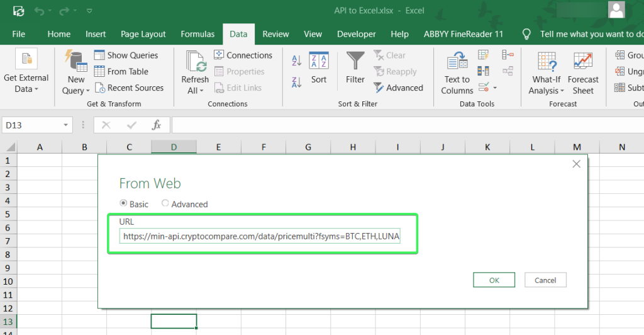Click the Save icon in the title bar
Viewport: 644px width, 335px height.
click(x=18, y=11)
